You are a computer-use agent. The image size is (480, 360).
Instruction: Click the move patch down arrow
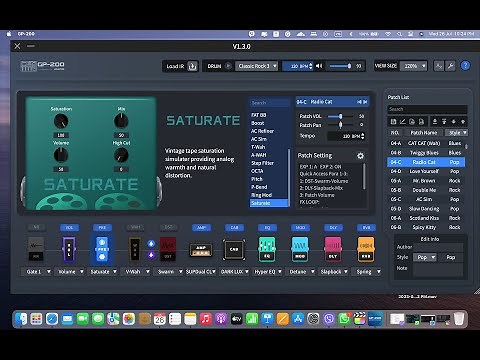click(x=453, y=122)
